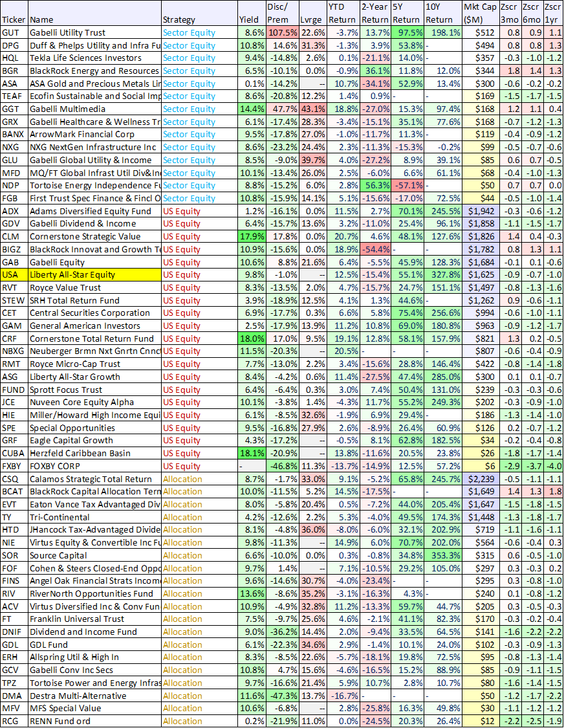Viewport: 564px width, 728px height.
Task: Select the Zscr 1yr header cell
Action: tap(553, 13)
